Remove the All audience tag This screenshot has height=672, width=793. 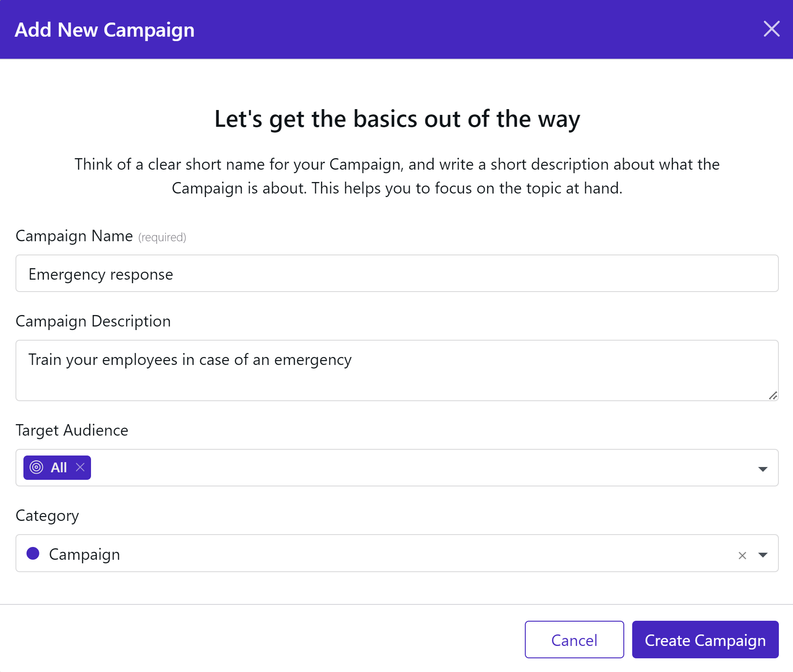(x=80, y=467)
